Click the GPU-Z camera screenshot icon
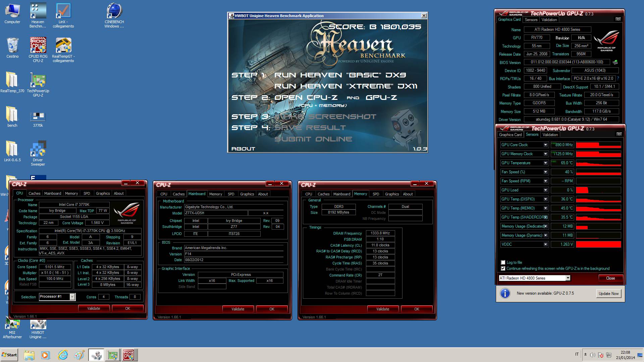Screen dimensions: 644x362 618,19
